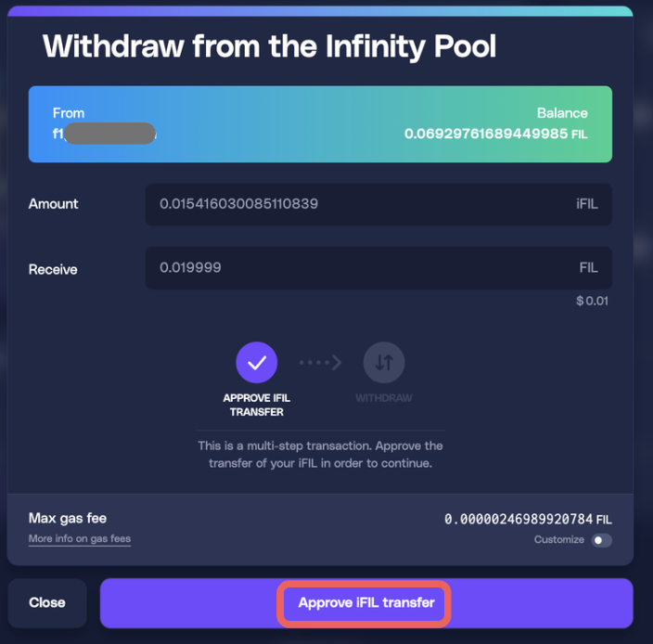Click the $0.01 dollar estimate

(591, 301)
